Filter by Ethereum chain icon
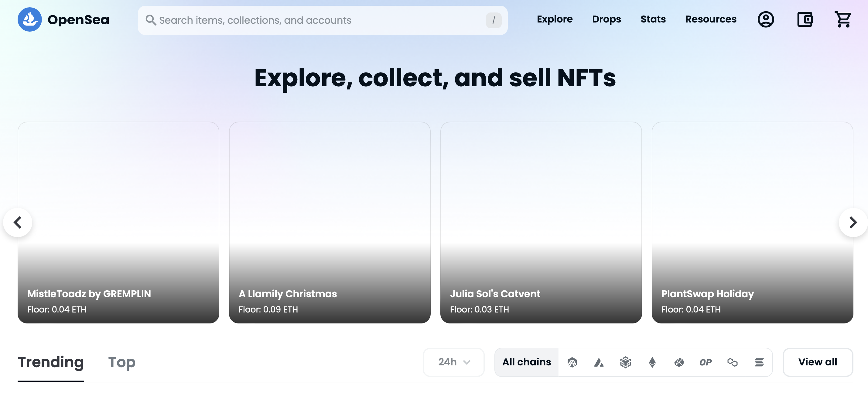868x397 pixels. click(652, 362)
